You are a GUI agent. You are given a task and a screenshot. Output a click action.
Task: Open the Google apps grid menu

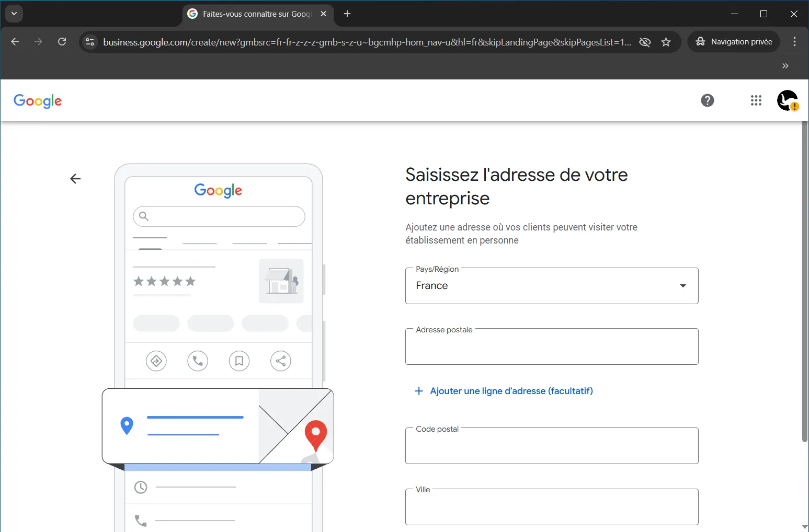pyautogui.click(x=756, y=100)
